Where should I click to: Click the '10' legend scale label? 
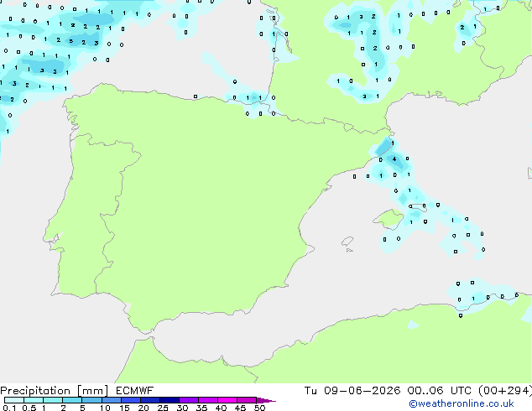tap(105, 408)
